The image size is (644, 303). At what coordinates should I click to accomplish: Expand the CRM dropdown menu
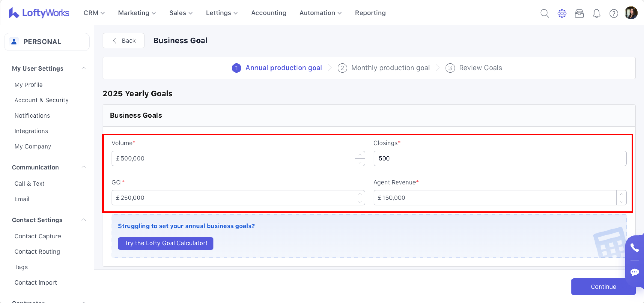pos(94,13)
